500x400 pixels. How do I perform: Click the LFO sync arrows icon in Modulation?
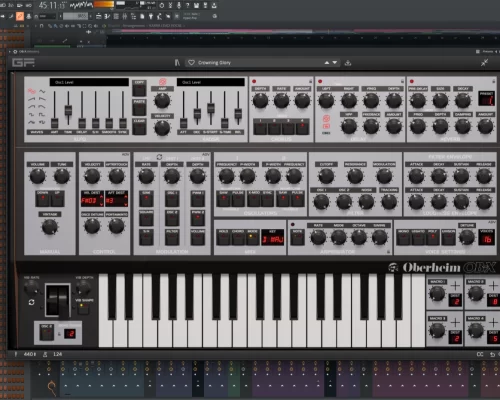click(x=159, y=157)
